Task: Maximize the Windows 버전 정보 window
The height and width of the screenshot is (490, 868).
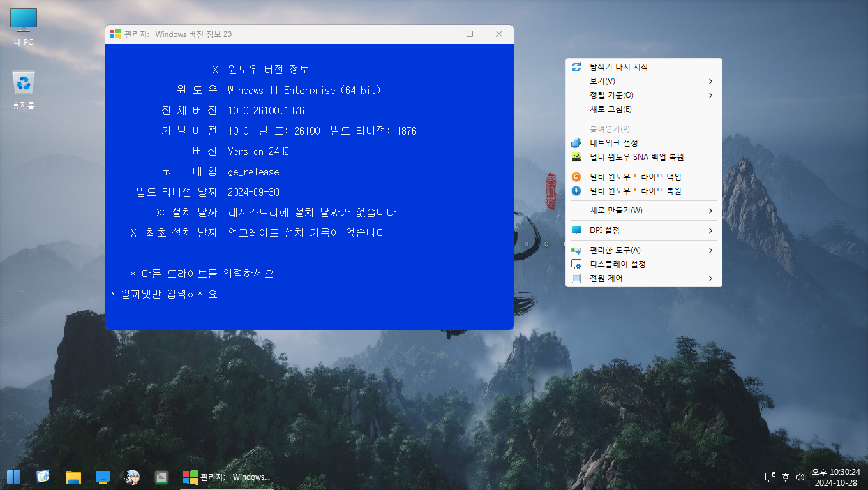Action: 470,34
